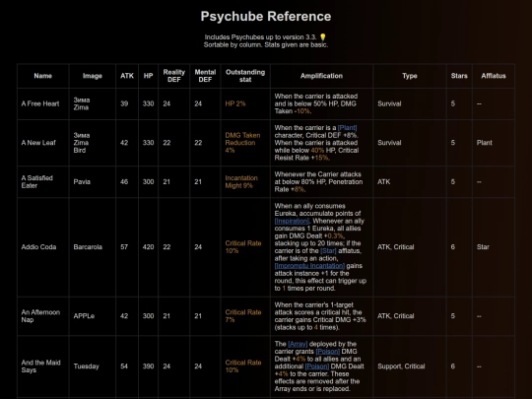Select the 'And the Maid Says' name cell

[x=43, y=366]
